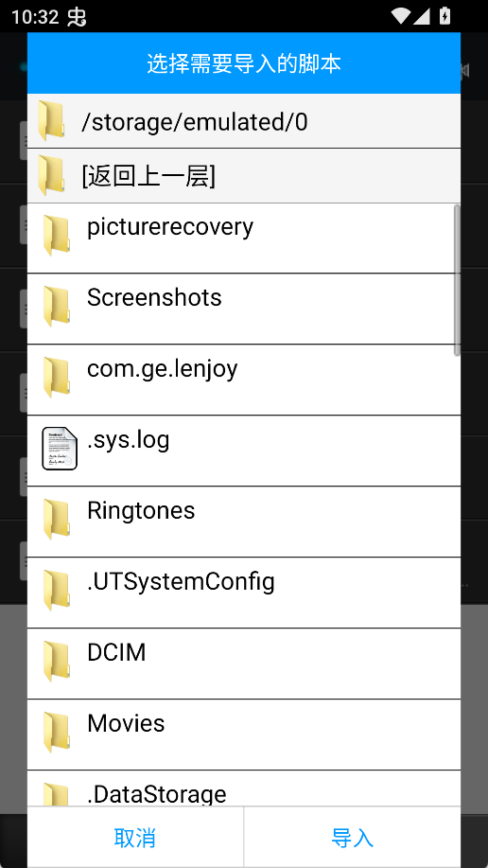Screen dimensions: 488x868
Task: Choose the .sys.log file name
Action: coord(129,440)
